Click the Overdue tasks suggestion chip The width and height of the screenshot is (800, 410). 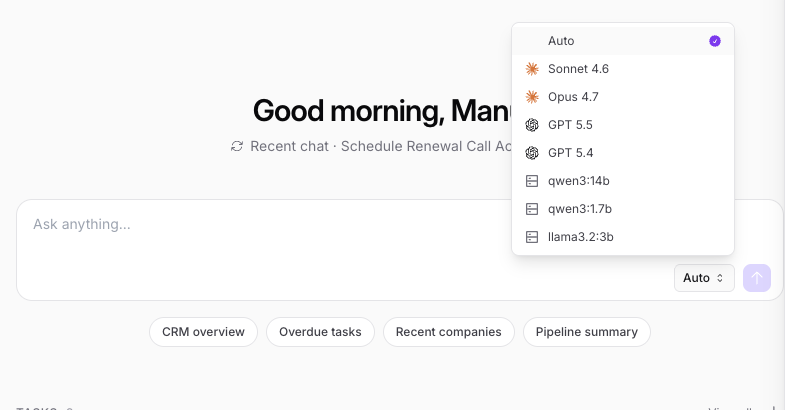click(x=320, y=332)
